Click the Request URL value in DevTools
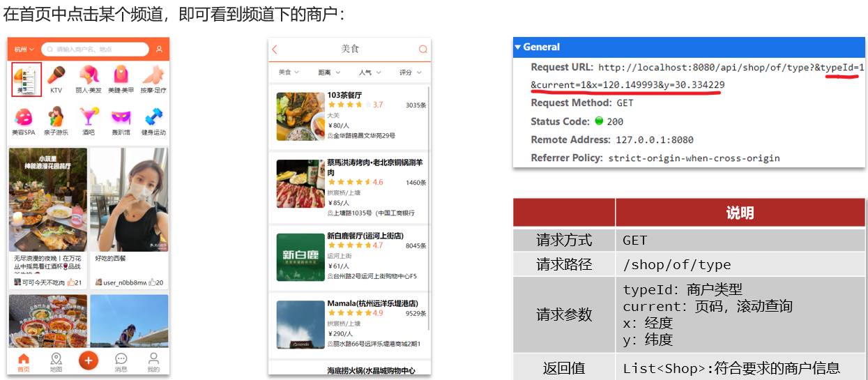Viewport: 868px width, 380px height. tap(697, 76)
